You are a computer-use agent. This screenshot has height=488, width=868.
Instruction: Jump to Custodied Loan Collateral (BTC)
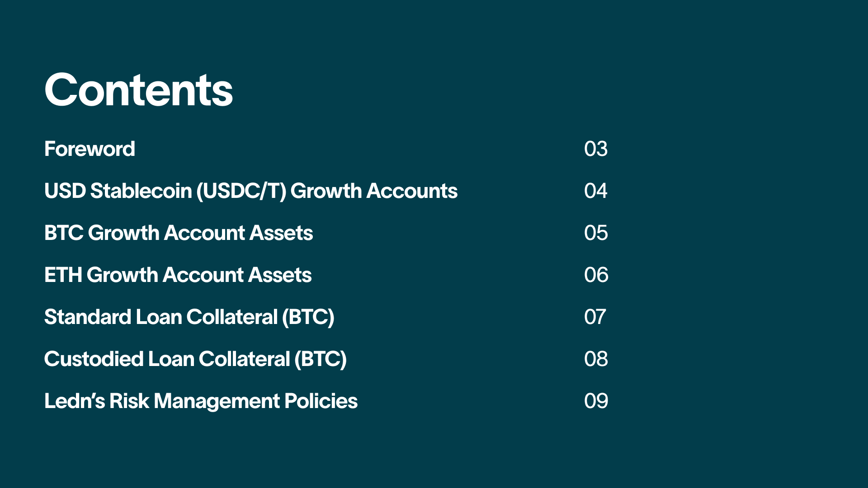pyautogui.click(x=195, y=359)
